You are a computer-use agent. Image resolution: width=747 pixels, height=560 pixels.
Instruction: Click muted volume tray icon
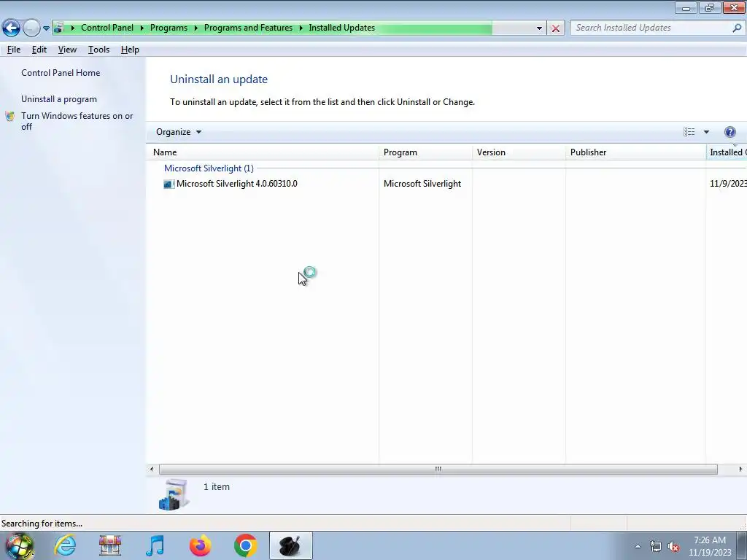click(x=673, y=546)
